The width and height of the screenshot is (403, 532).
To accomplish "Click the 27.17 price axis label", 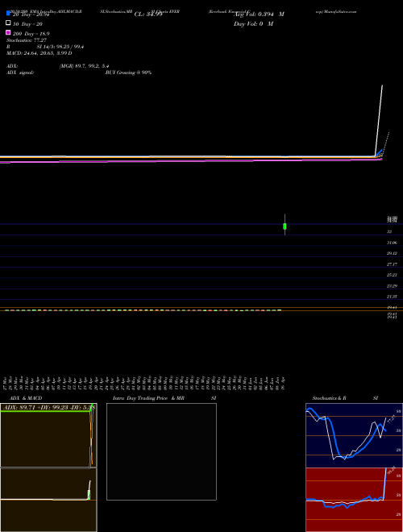I will point(392,264).
